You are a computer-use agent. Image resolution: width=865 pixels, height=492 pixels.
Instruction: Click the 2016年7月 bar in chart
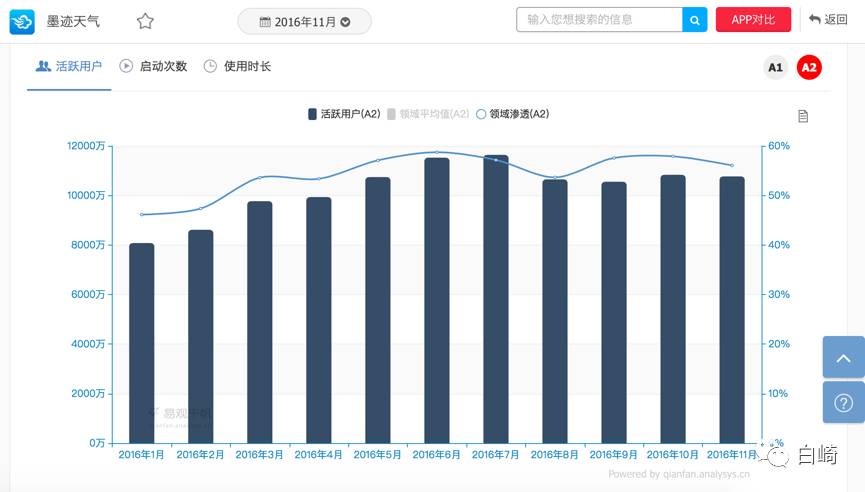(496, 300)
